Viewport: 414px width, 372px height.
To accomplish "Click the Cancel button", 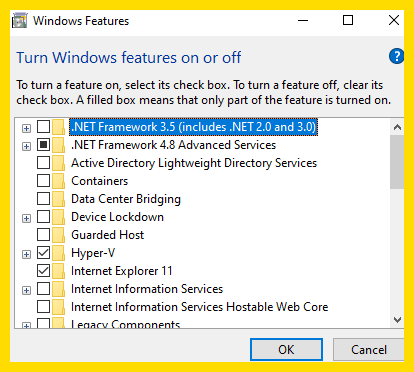I will click(369, 350).
